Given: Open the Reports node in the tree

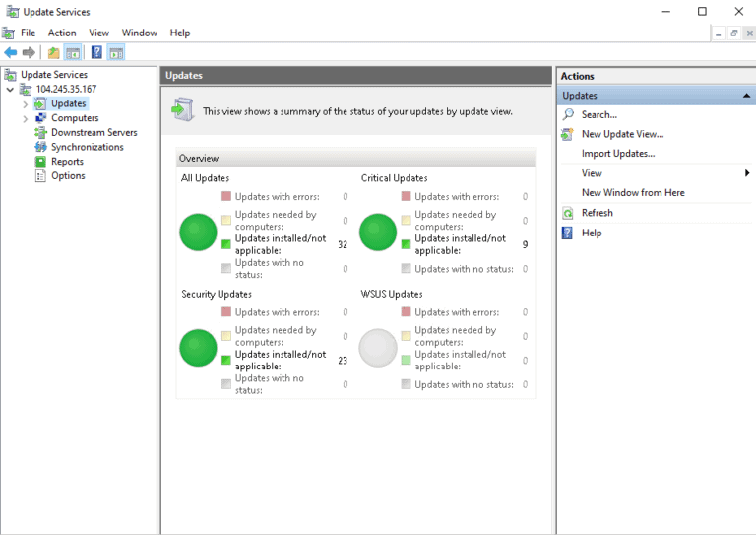Looking at the screenshot, I should pyautogui.click(x=67, y=162).
